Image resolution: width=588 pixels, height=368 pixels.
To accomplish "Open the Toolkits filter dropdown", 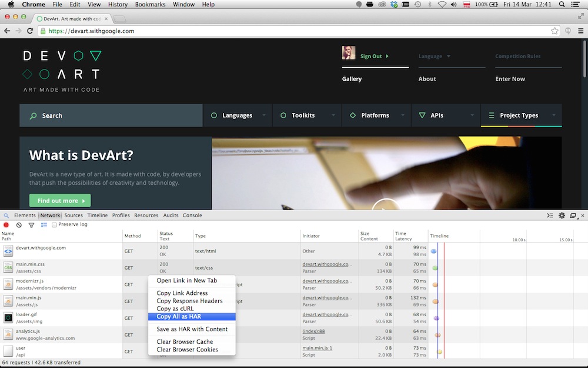I will [307, 115].
